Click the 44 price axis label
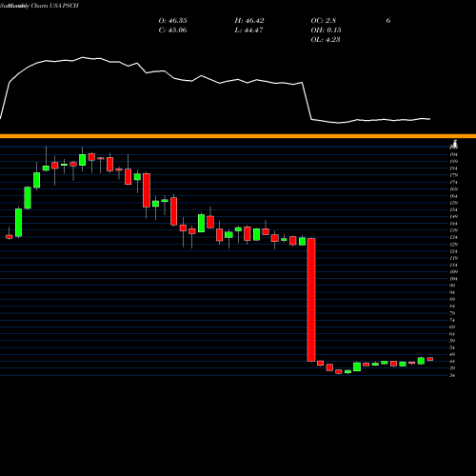Viewport: 476px width, 476px height. click(x=452, y=362)
